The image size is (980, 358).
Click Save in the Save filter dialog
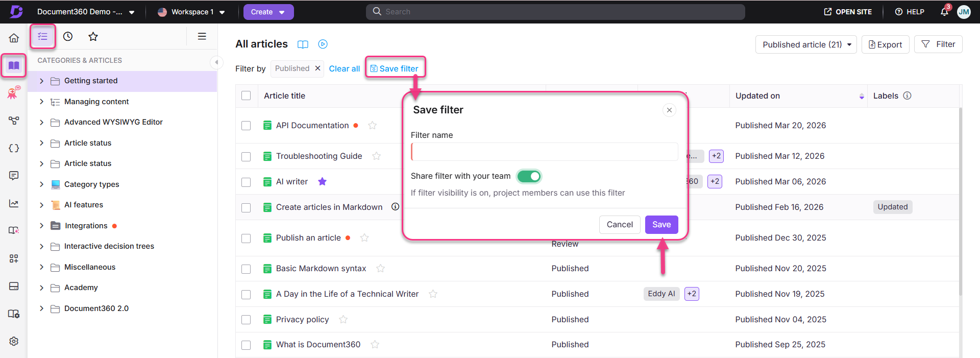pos(661,224)
